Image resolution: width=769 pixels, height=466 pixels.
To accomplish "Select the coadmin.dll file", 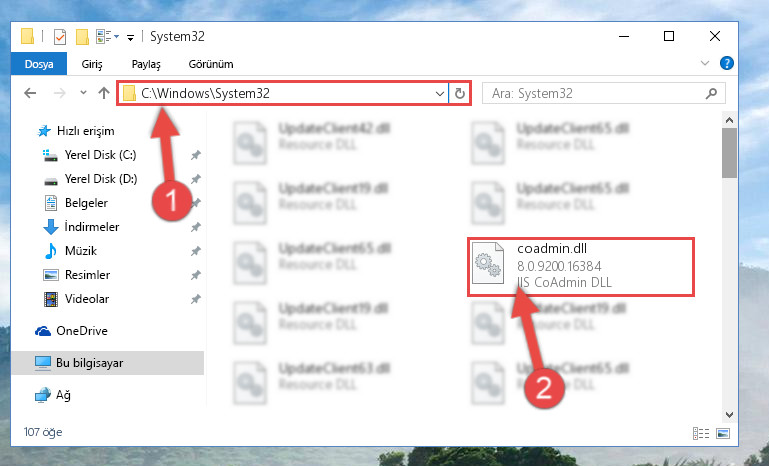I will [x=581, y=267].
